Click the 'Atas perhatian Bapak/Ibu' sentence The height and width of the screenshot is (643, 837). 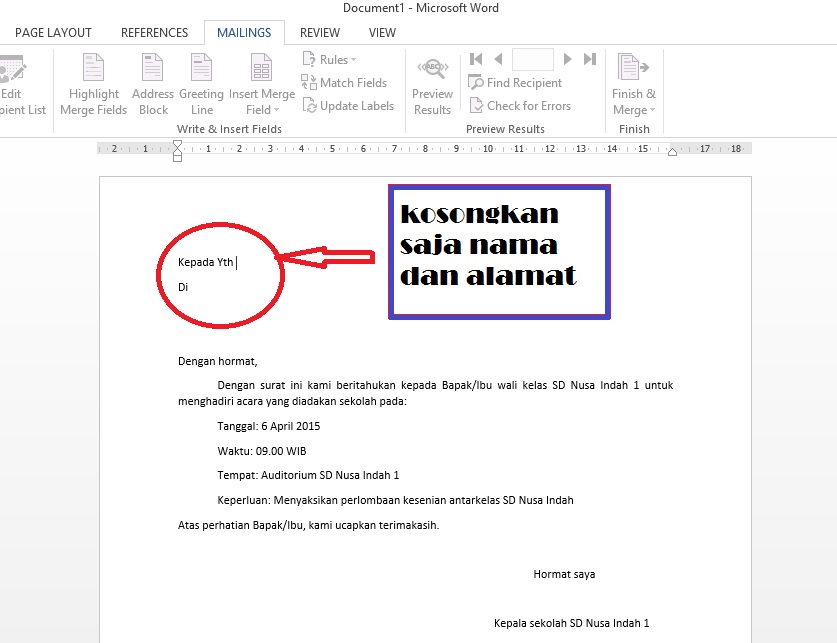[309, 525]
